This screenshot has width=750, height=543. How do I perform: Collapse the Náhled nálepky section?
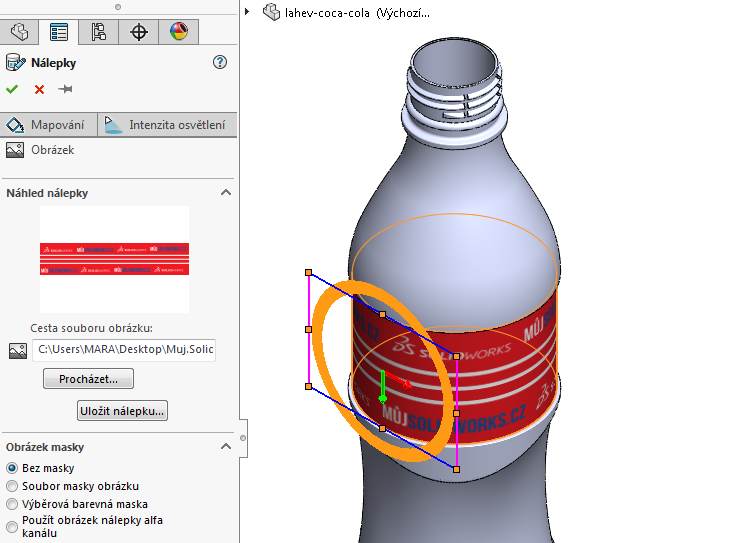click(x=226, y=192)
